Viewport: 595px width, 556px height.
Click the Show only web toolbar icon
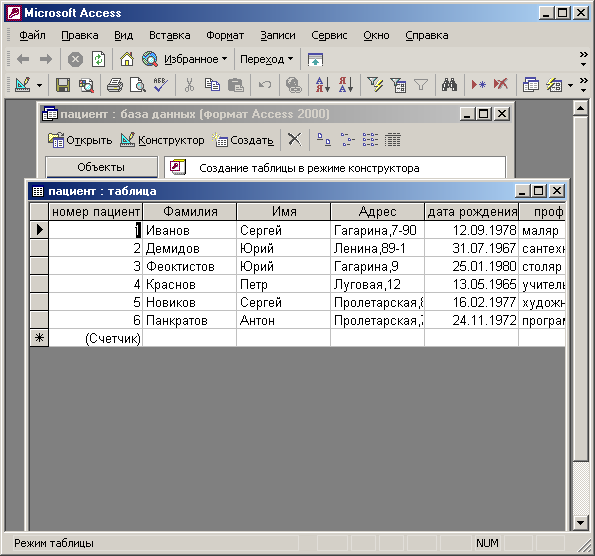pos(315,60)
